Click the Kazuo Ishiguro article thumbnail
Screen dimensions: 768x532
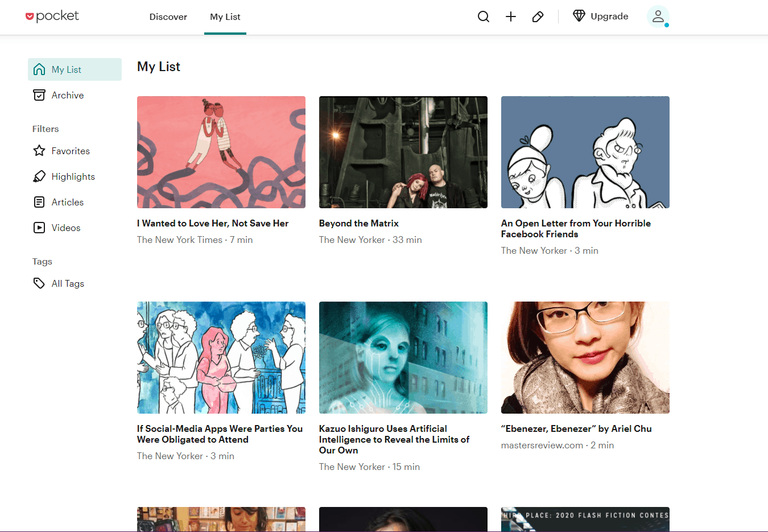pos(403,357)
